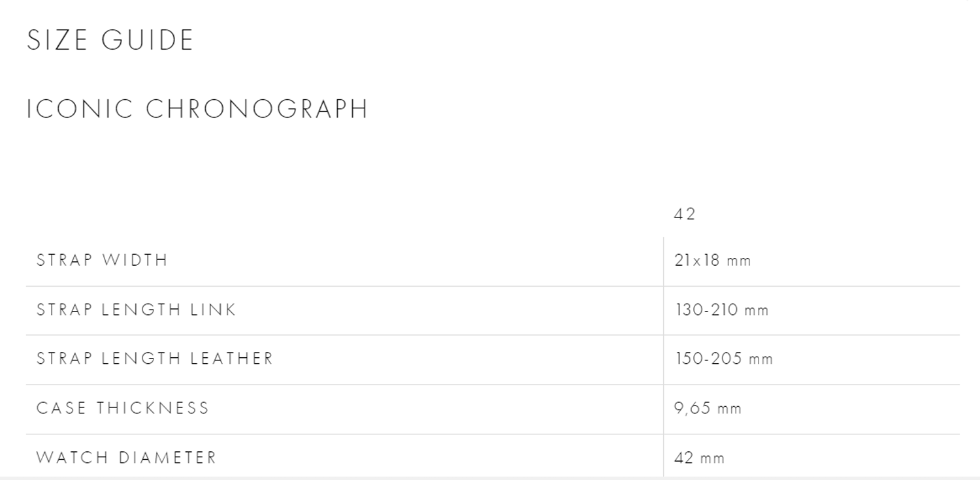980x480 pixels.
Task: Click the word DIAMETER in the table
Action: [167, 457]
